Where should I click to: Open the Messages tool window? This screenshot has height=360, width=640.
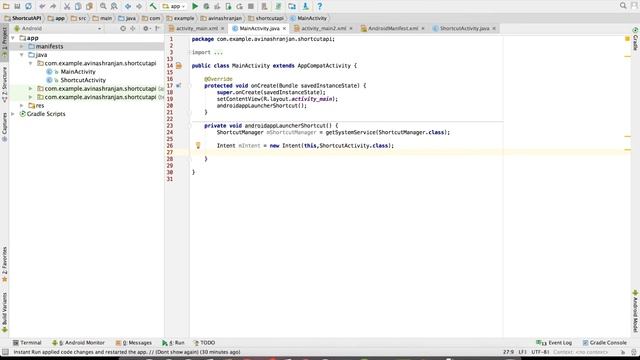pos(134,343)
